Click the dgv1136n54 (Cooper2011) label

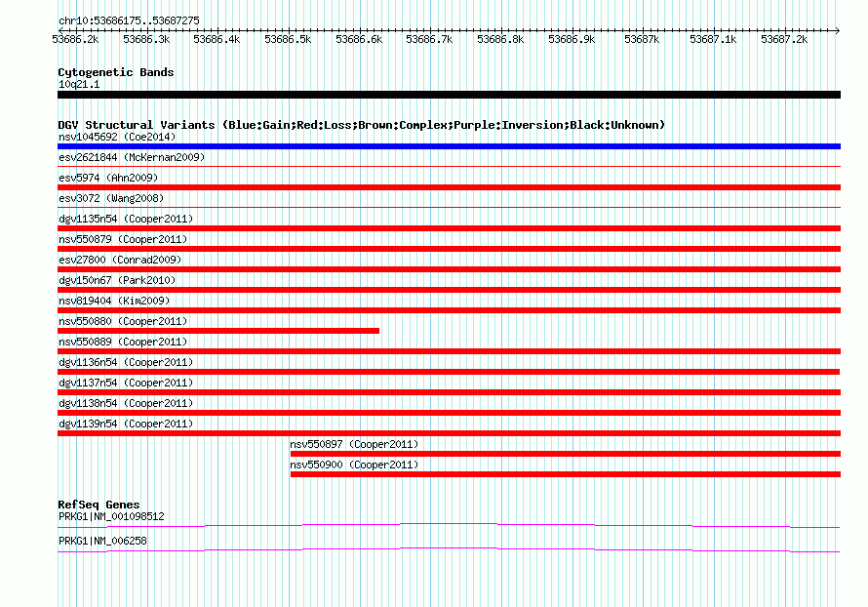tap(126, 362)
